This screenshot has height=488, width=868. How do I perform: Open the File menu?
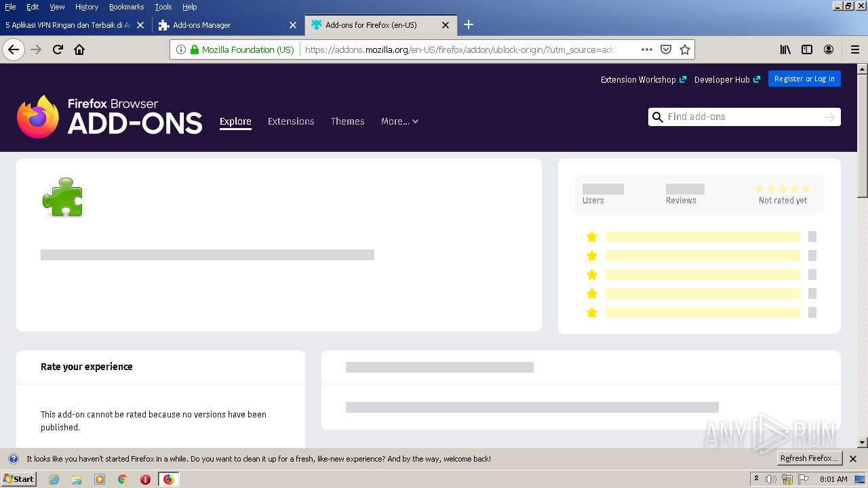coord(10,7)
